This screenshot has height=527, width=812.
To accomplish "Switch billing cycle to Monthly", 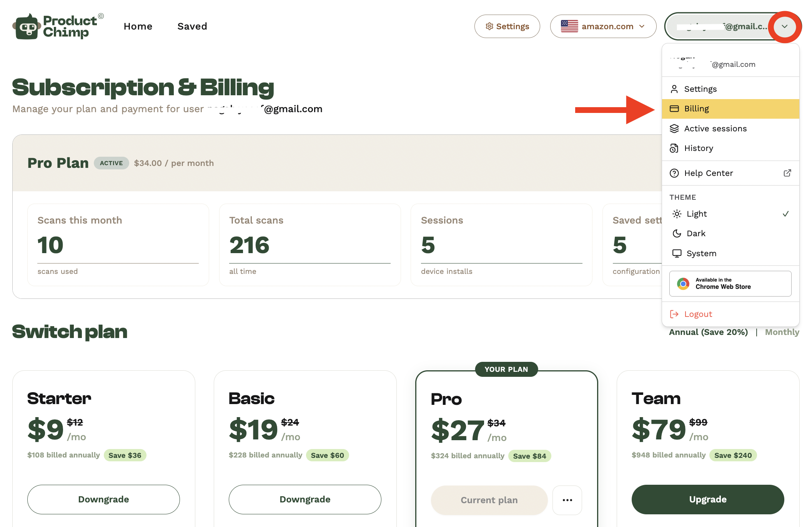I will (782, 332).
